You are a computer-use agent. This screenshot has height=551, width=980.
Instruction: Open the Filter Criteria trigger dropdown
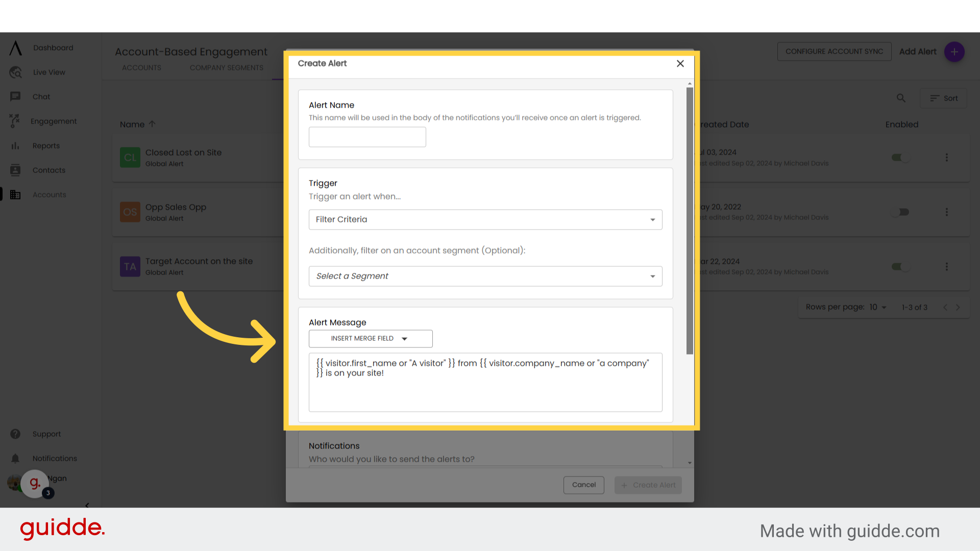[485, 219]
